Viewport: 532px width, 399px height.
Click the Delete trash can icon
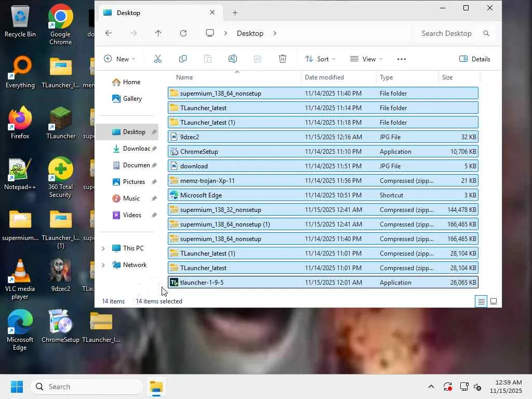282,59
